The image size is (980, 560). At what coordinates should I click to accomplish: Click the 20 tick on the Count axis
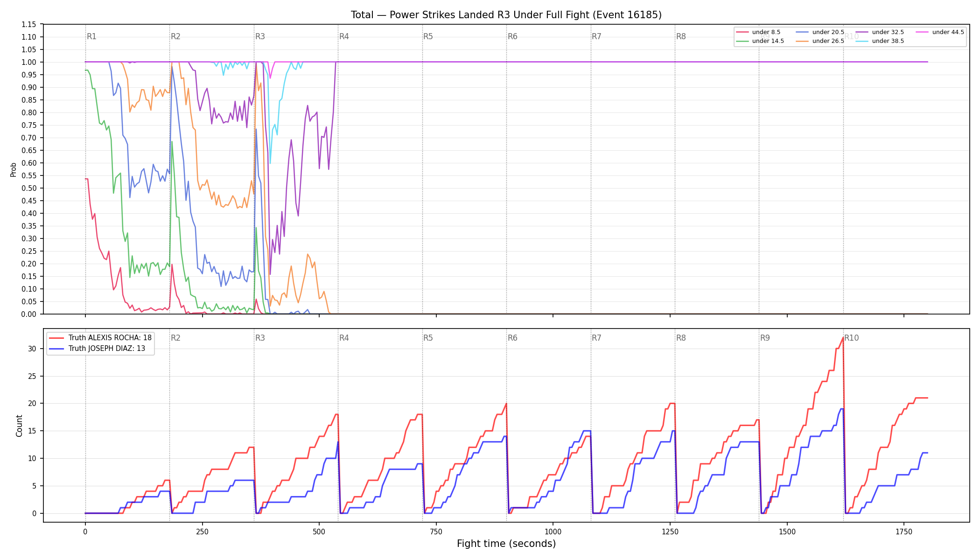[x=32, y=404]
